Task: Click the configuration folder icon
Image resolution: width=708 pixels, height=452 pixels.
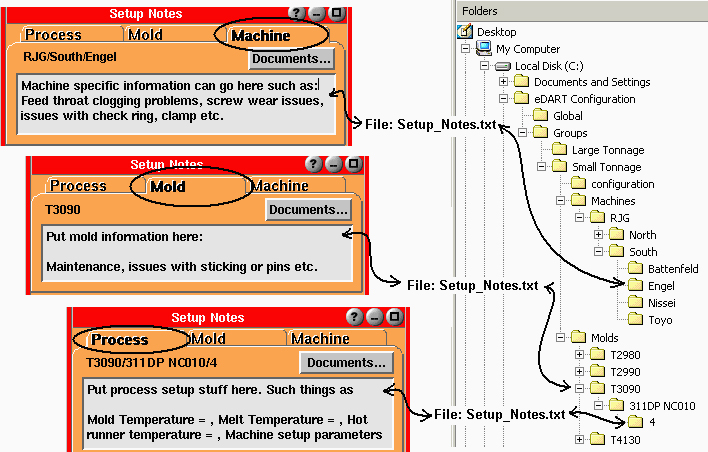Action: (578, 183)
